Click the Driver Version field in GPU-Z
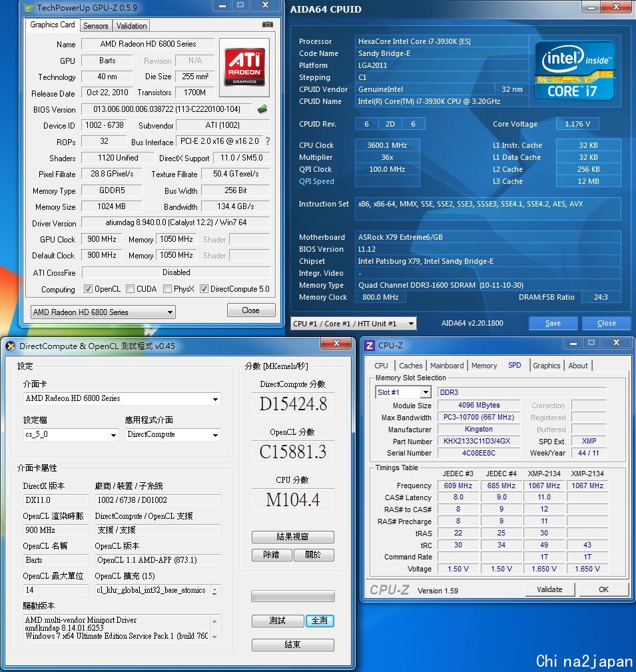This screenshot has height=672, width=636. (x=176, y=222)
